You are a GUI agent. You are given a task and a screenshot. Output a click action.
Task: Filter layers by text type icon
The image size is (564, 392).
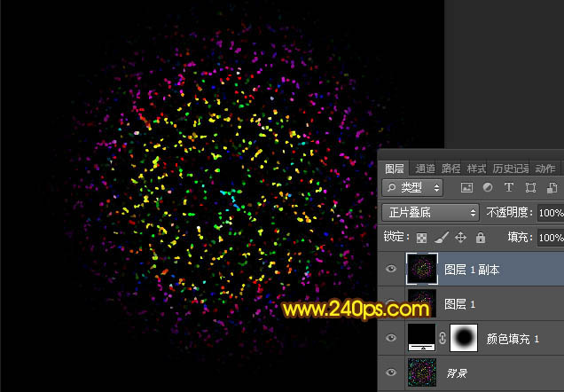click(x=509, y=187)
